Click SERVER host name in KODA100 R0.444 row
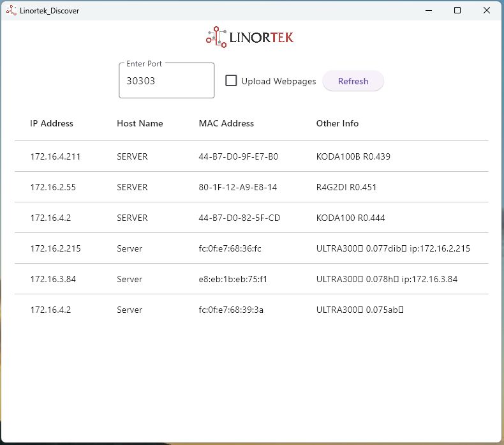Image resolution: width=504 pixels, height=445 pixels. click(x=132, y=218)
